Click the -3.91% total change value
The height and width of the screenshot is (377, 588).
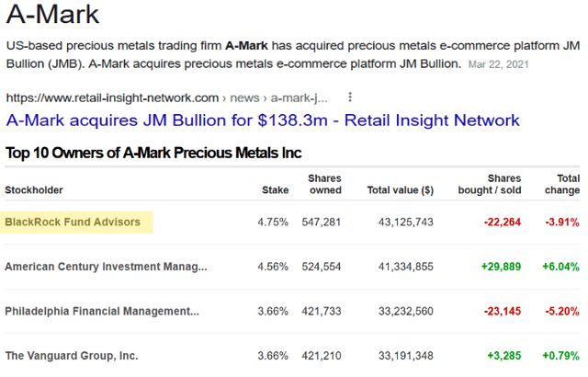[x=562, y=223]
